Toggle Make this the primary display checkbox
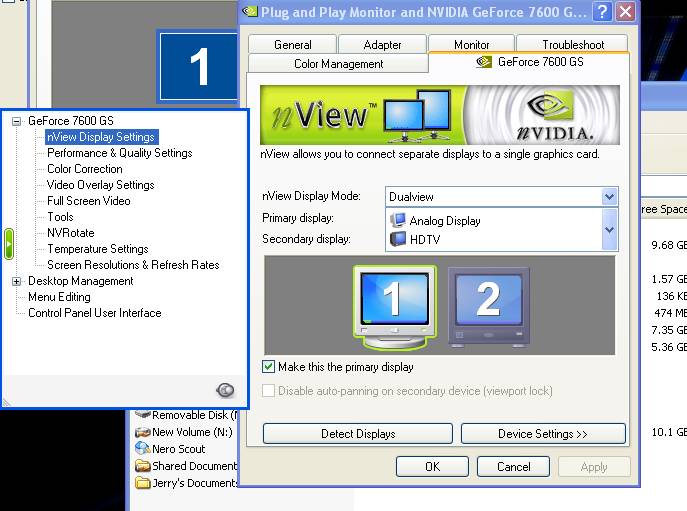The height and width of the screenshot is (511, 687). coord(268,366)
